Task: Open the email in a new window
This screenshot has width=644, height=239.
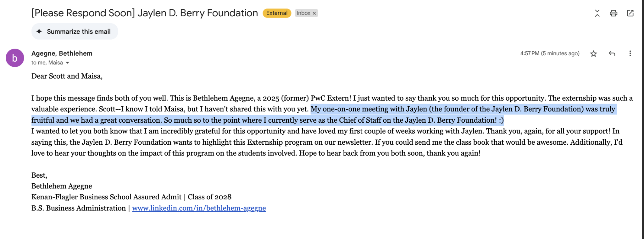Action: click(630, 13)
